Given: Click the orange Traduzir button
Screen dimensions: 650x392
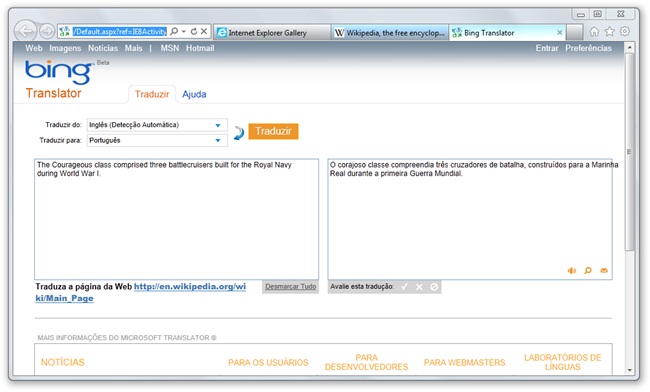Looking at the screenshot, I should (273, 131).
